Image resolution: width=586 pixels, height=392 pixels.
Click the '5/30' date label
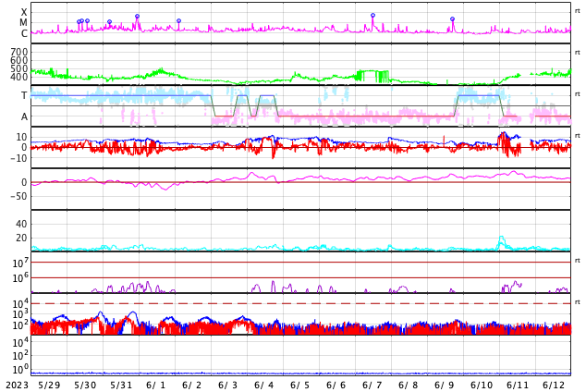[x=85, y=385]
